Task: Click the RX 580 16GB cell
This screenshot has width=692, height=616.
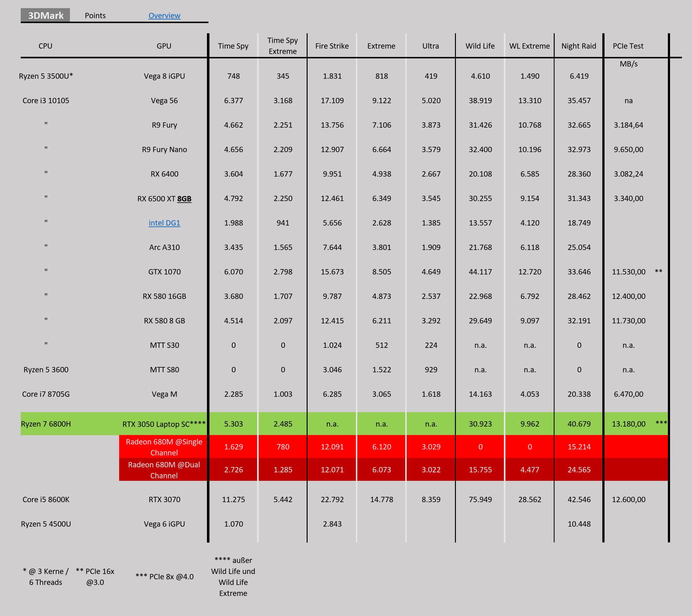Action: [x=164, y=296]
